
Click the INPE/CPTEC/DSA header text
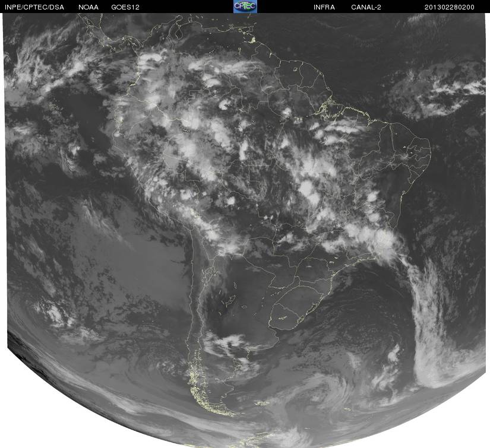[x=34, y=7]
